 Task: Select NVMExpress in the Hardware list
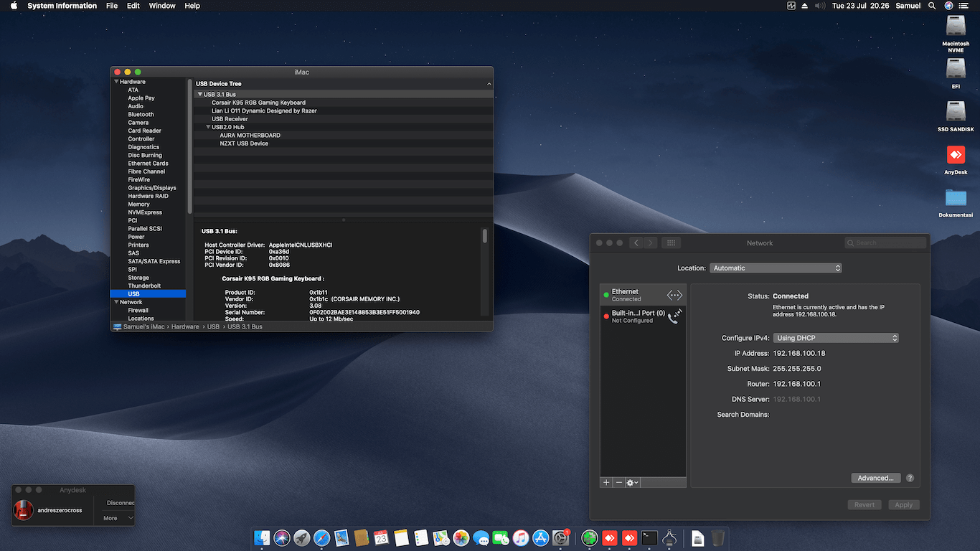point(145,212)
